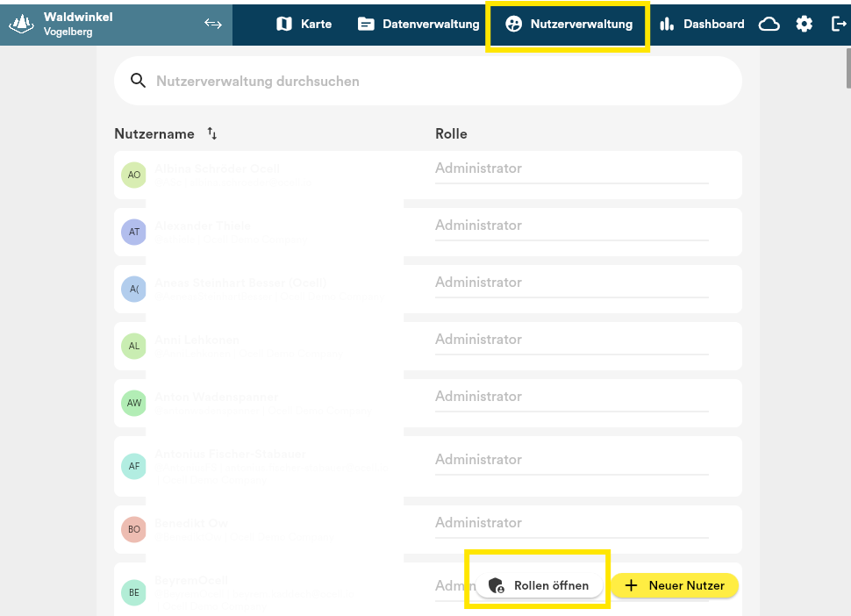851x616 pixels.
Task: Click the logout icon in top bar
Action: (x=838, y=25)
